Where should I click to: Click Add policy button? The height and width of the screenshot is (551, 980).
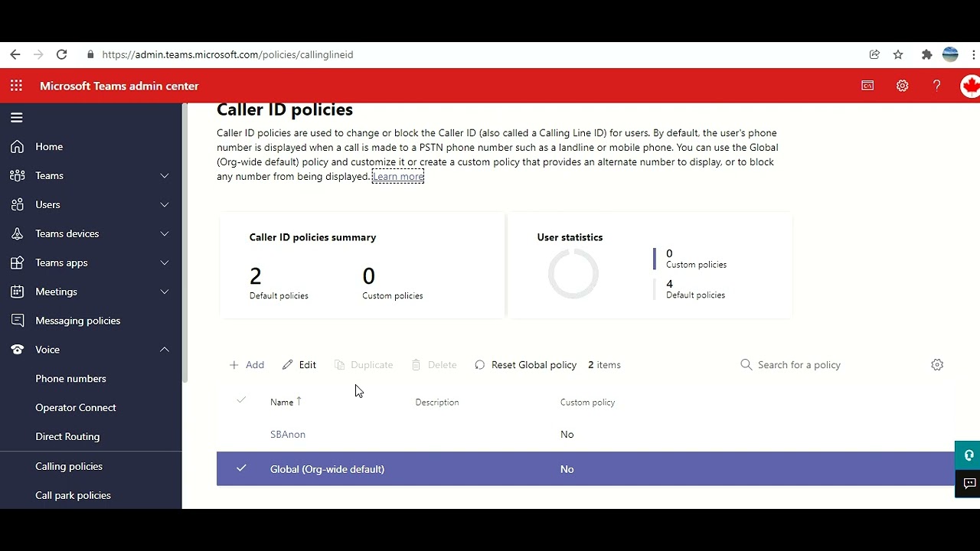[x=247, y=365]
